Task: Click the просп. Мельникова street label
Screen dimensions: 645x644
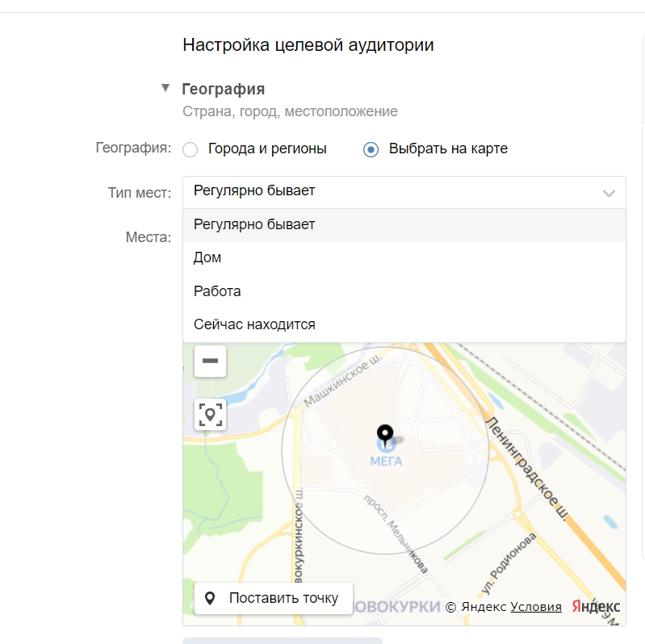Action: pyautogui.click(x=395, y=532)
